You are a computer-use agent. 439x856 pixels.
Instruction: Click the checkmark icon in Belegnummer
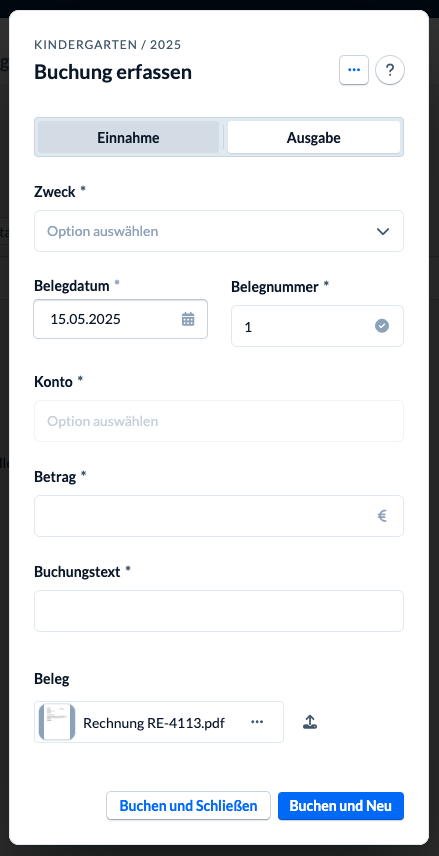382,326
